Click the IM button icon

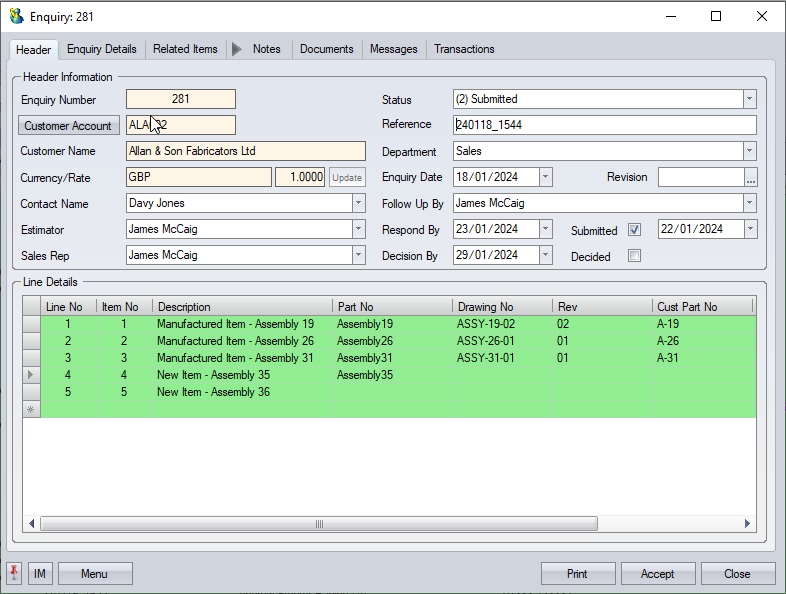pos(40,574)
